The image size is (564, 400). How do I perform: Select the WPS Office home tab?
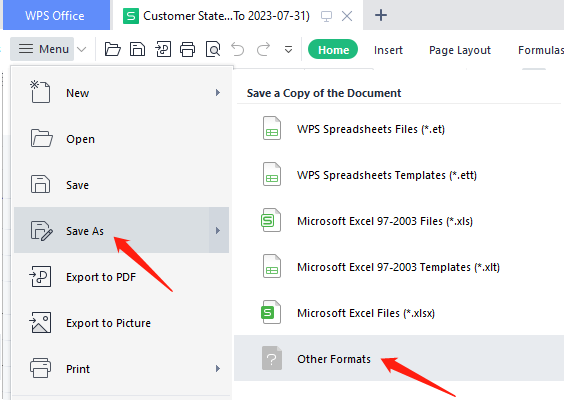[x=56, y=15]
